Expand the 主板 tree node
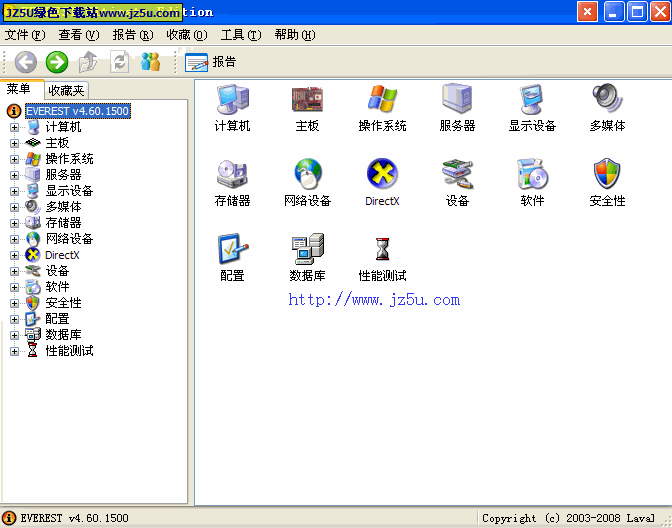Image resolution: width=672 pixels, height=528 pixels. point(14,143)
